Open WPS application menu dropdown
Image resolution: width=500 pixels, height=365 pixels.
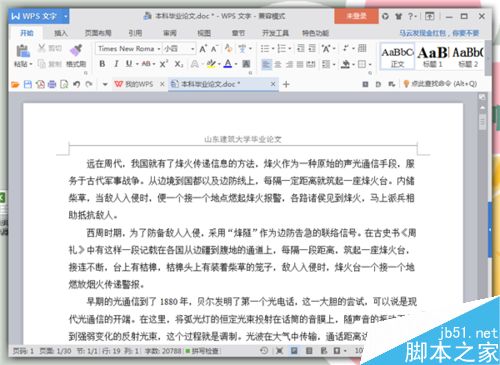(x=66, y=16)
